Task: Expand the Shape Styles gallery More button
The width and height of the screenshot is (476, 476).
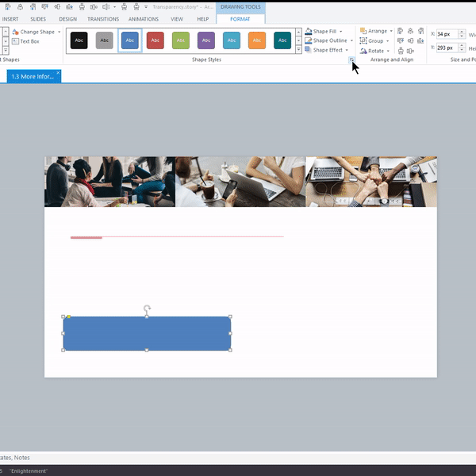Action: click(x=299, y=49)
